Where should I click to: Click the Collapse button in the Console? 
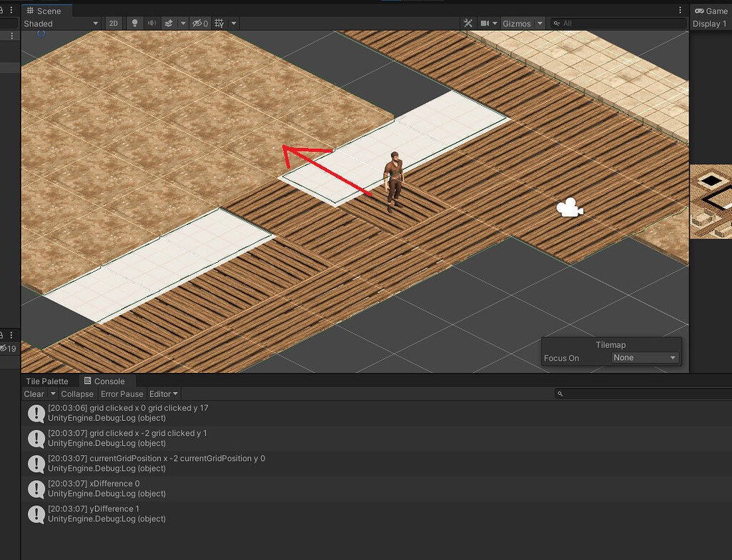pos(76,394)
